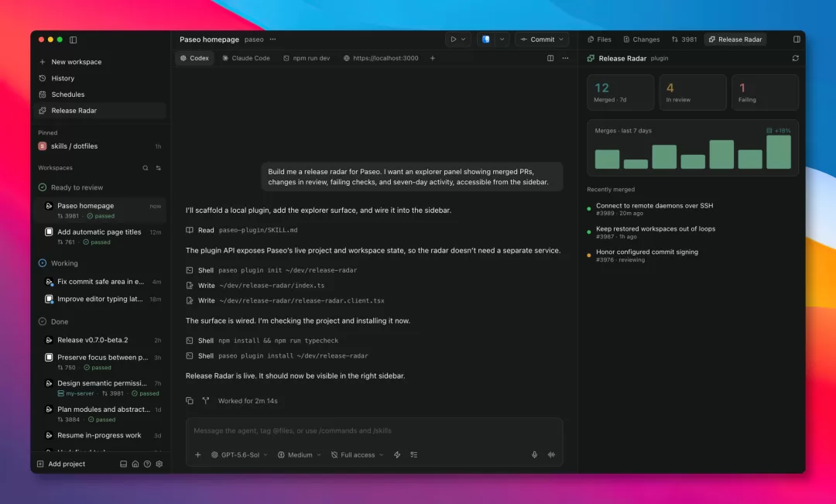Click the Write index.ts step

[x=255, y=286]
